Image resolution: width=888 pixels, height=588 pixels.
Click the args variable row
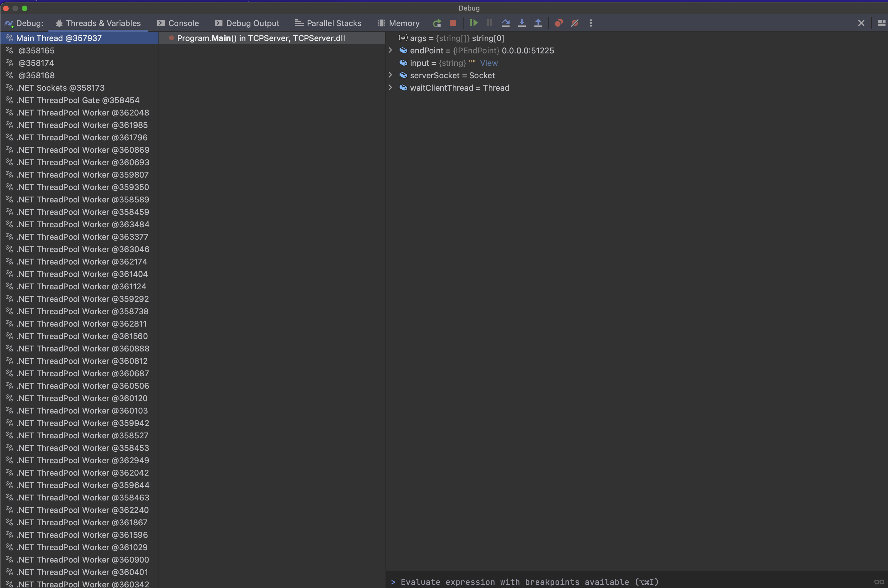tap(637, 38)
